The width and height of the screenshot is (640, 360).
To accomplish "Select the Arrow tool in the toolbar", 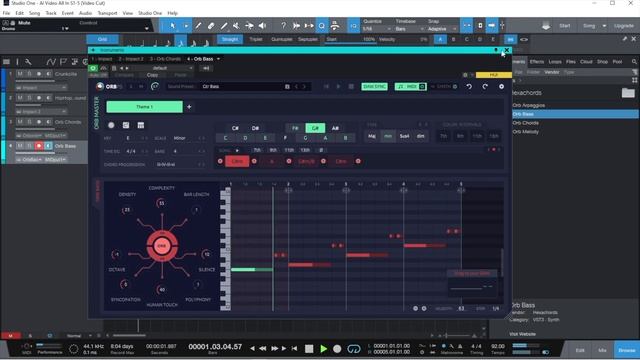I will click(173, 26).
